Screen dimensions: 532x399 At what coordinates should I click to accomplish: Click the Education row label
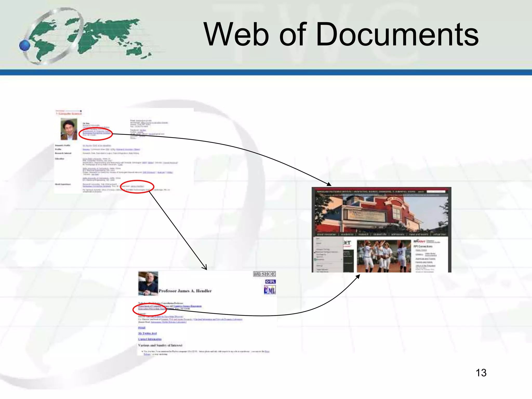(59, 159)
